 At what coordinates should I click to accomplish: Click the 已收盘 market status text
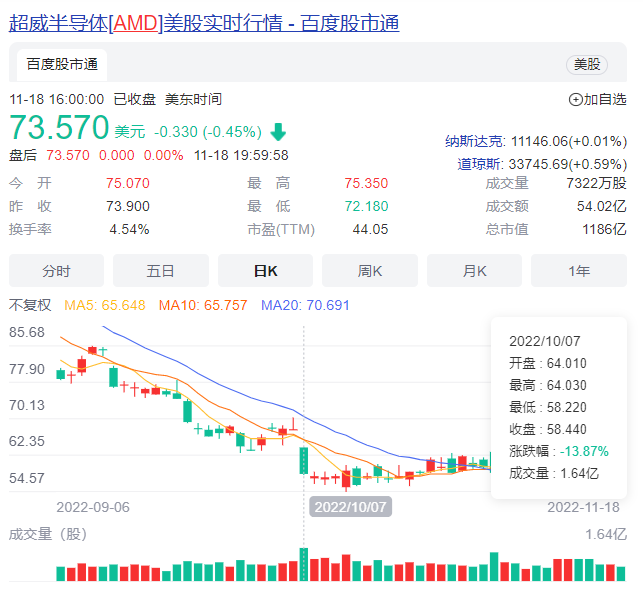tap(135, 100)
